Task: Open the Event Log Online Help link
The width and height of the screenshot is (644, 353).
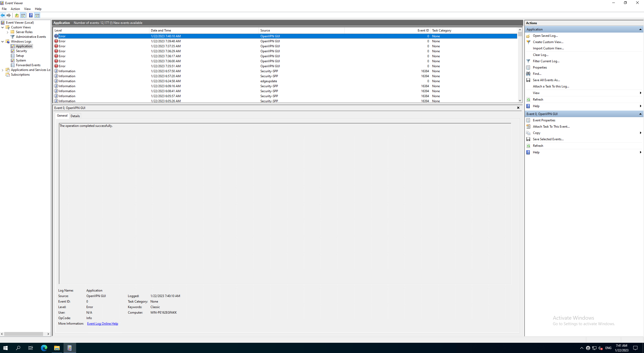Action: coord(102,323)
